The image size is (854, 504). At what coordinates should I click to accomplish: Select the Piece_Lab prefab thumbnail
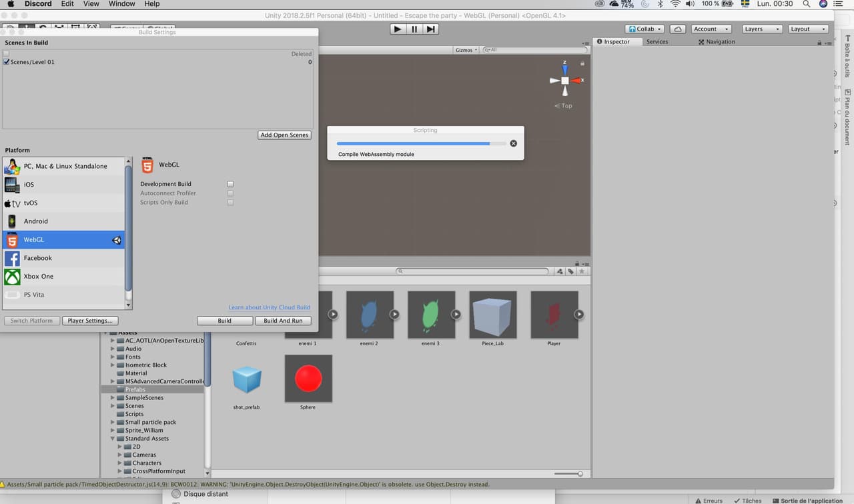(492, 315)
